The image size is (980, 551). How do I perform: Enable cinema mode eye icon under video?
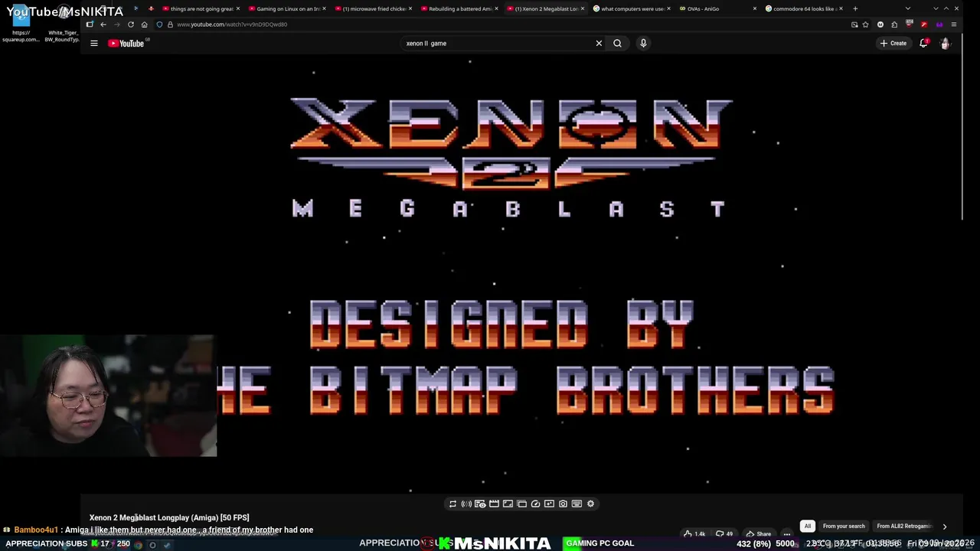pyautogui.click(x=480, y=504)
